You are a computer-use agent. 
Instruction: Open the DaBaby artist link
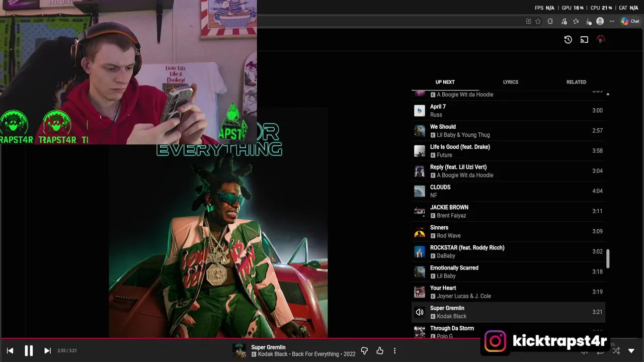(446, 255)
